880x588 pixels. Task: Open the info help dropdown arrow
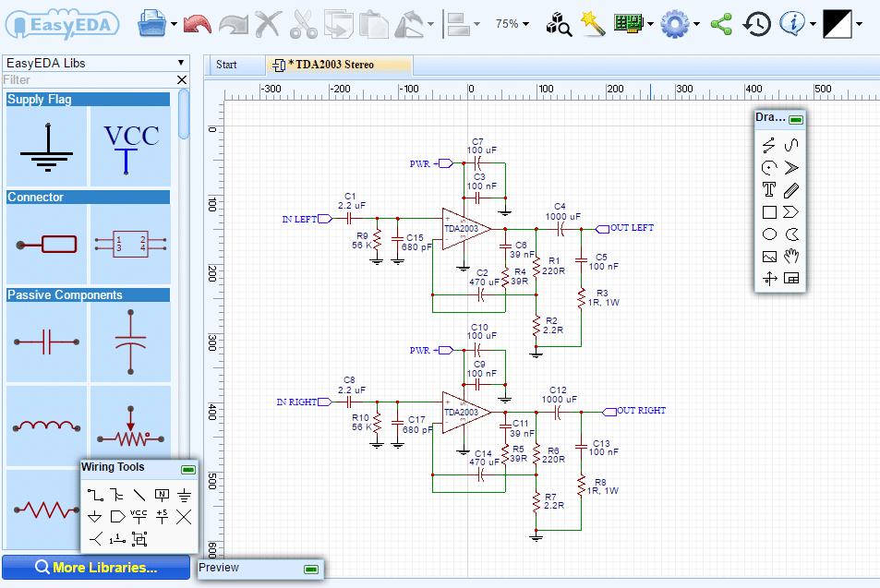(x=813, y=24)
